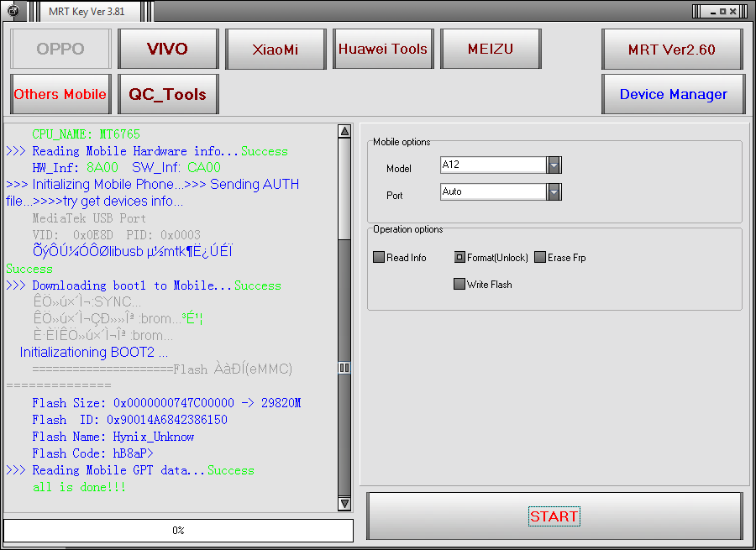Launch MRT Ver2.60 tool

(x=672, y=50)
